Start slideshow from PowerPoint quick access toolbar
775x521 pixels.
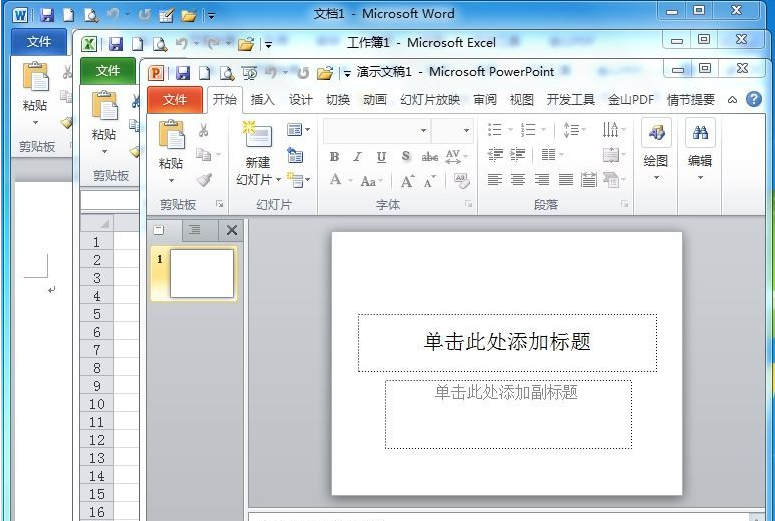pos(250,73)
